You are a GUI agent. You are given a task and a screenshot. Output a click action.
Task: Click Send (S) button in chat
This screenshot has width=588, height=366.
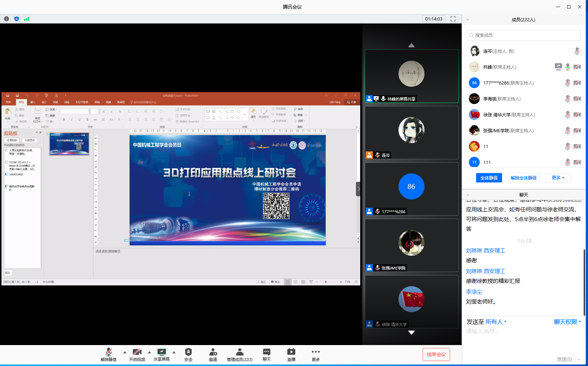tap(564, 359)
